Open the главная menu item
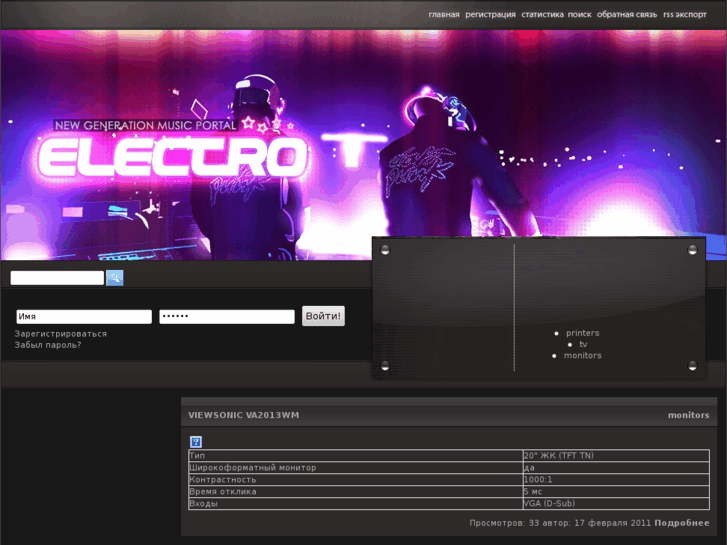 [444, 15]
